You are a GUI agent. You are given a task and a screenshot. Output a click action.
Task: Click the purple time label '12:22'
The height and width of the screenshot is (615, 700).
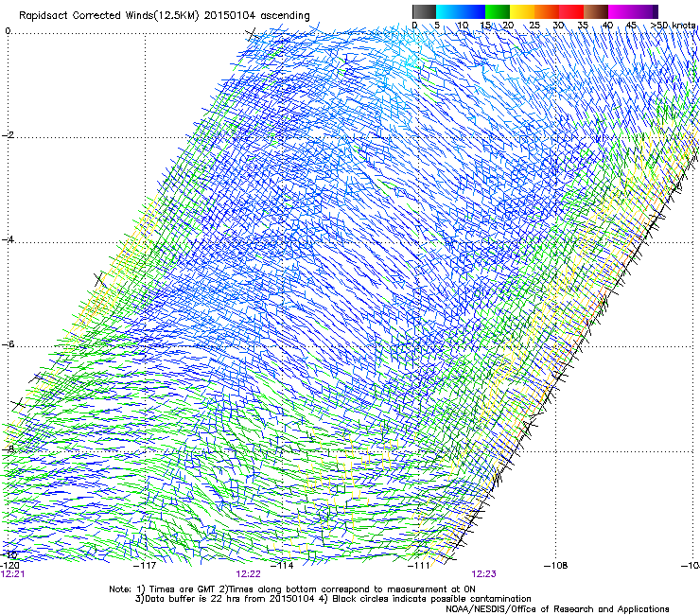tap(248, 574)
